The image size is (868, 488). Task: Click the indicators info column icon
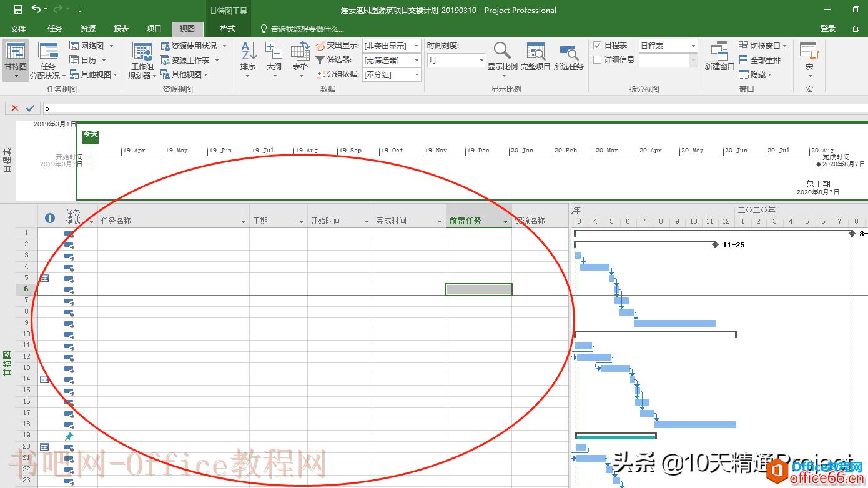pyautogui.click(x=50, y=218)
